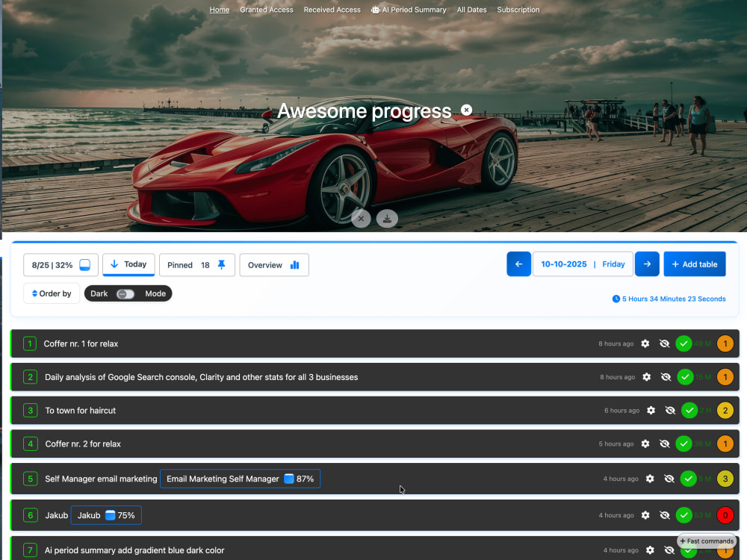Open settings gear for Daily analysis task
The image size is (747, 560).
pyautogui.click(x=646, y=376)
